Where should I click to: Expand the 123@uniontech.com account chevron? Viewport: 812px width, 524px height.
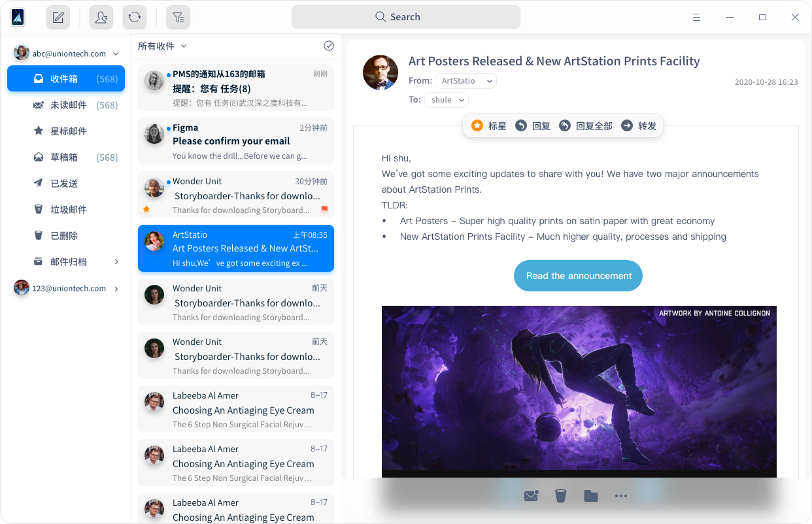tap(116, 288)
